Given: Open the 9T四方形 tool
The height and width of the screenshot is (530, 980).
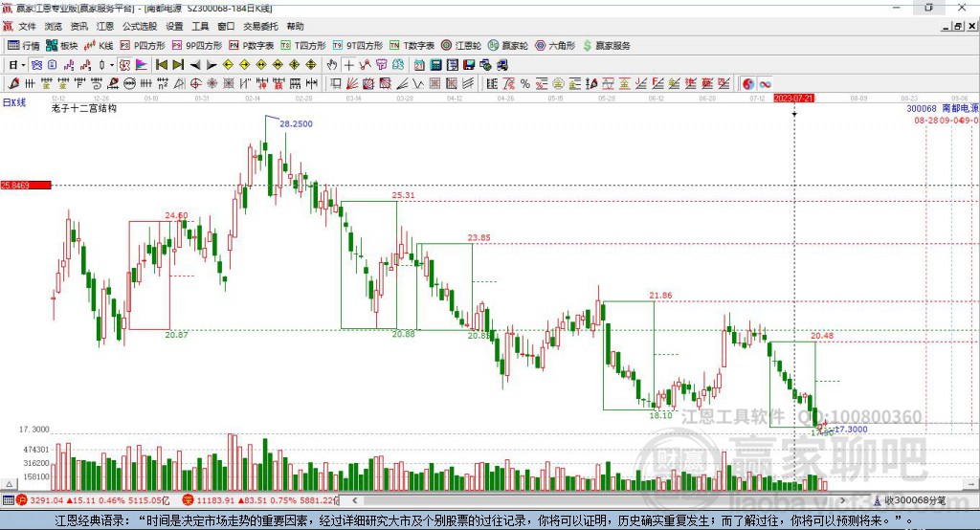Looking at the screenshot, I should click(x=358, y=46).
